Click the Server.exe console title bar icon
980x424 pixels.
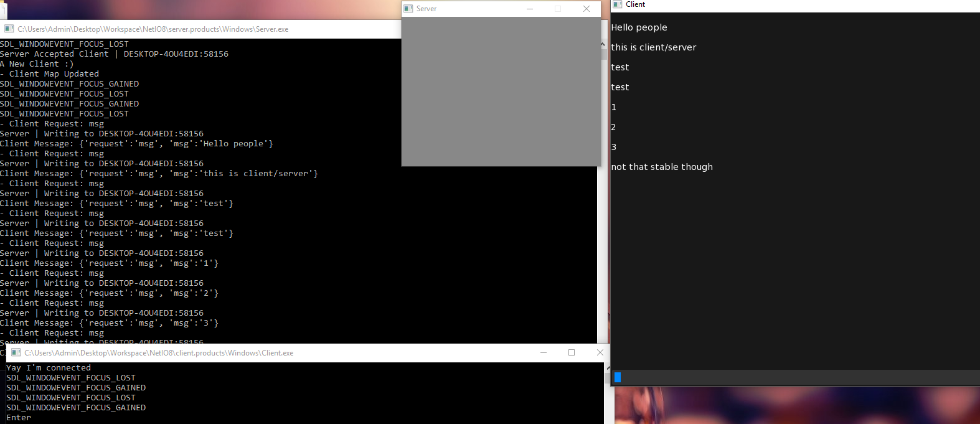click(x=9, y=29)
